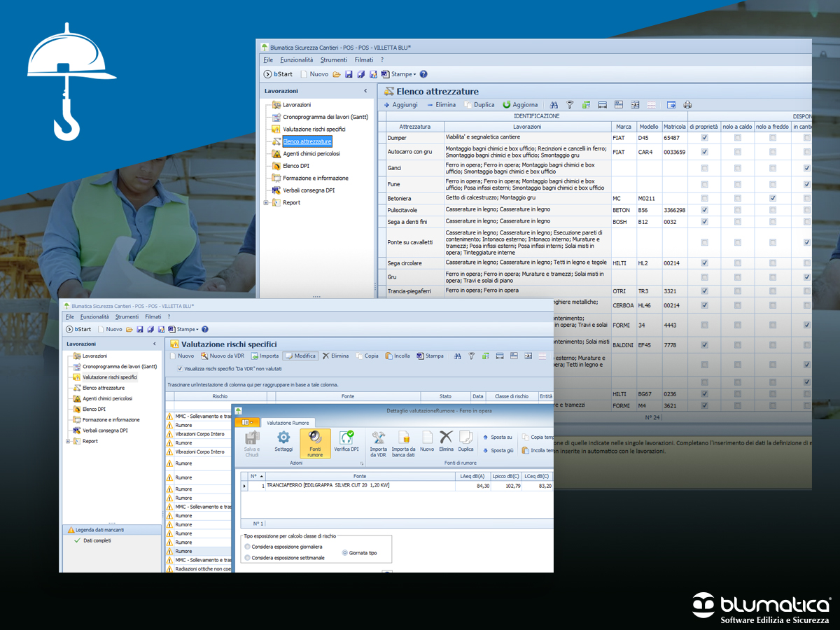Viewport: 840px width, 630px height.
Task: Open Filmati menu in front-left window
Action: coord(153,317)
